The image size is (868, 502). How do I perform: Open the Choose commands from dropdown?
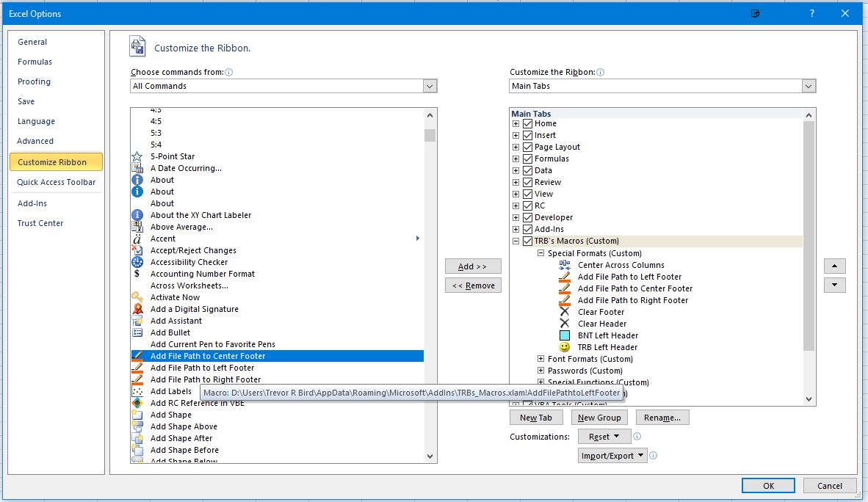point(430,86)
